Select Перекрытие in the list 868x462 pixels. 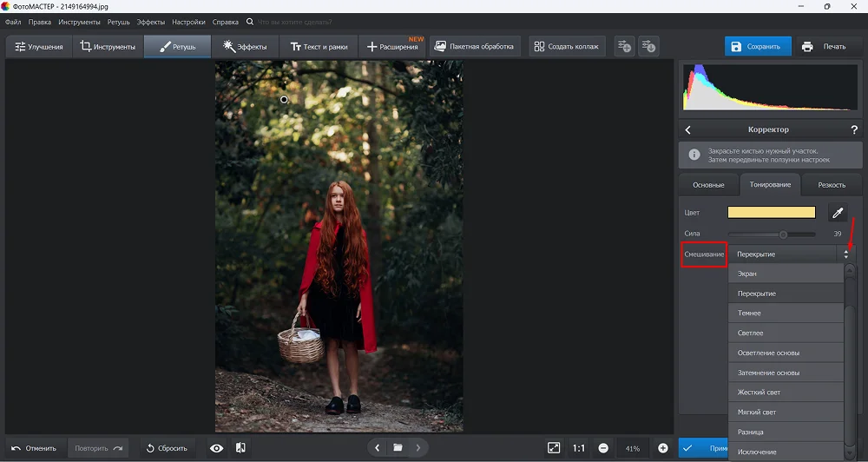786,294
